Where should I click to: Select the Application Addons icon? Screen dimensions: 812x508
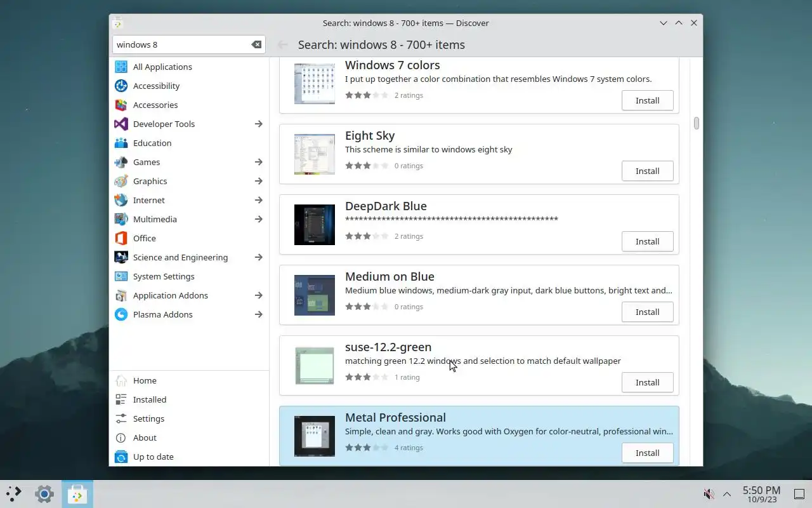coord(121,295)
